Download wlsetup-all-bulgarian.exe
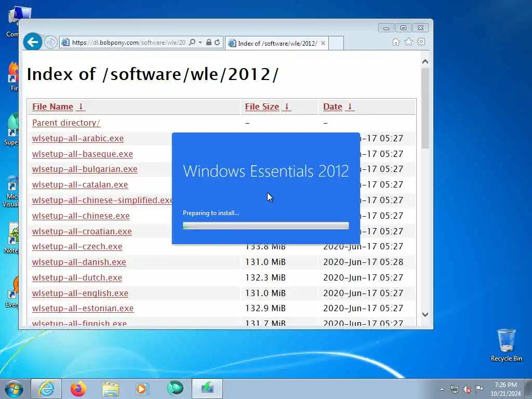Image resolution: width=532 pixels, height=399 pixels. pos(85,169)
